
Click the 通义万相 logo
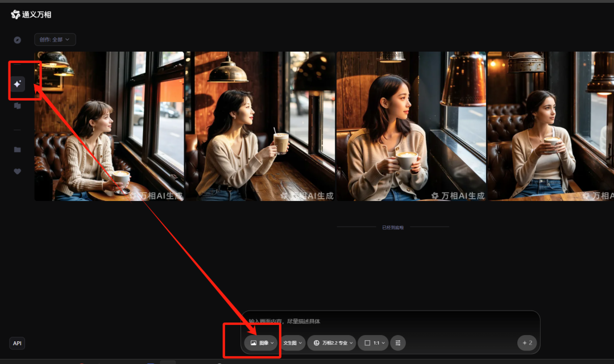[x=31, y=14]
